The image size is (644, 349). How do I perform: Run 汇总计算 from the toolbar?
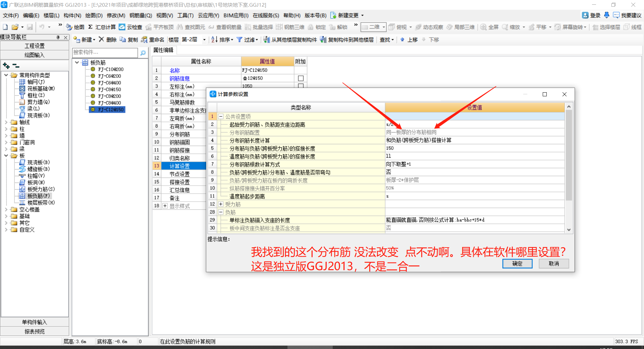click(102, 27)
